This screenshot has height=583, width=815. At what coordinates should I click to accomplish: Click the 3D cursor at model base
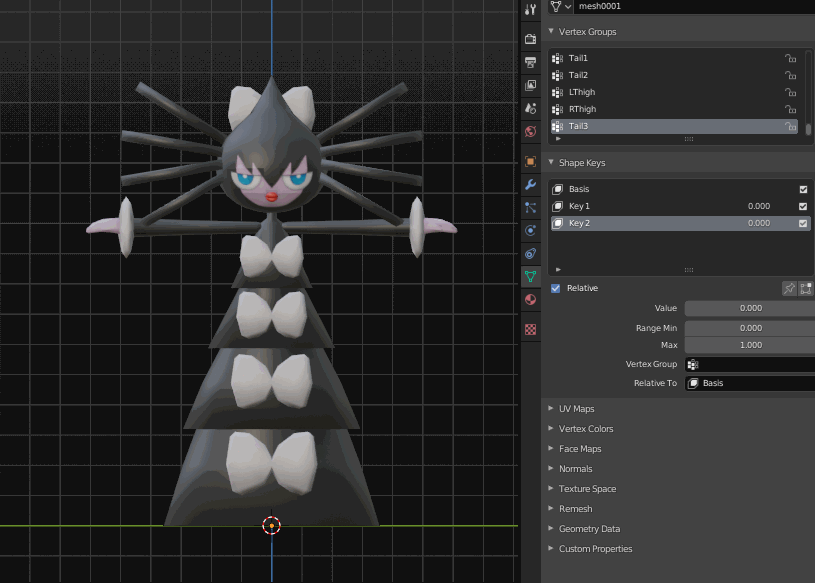point(271,525)
